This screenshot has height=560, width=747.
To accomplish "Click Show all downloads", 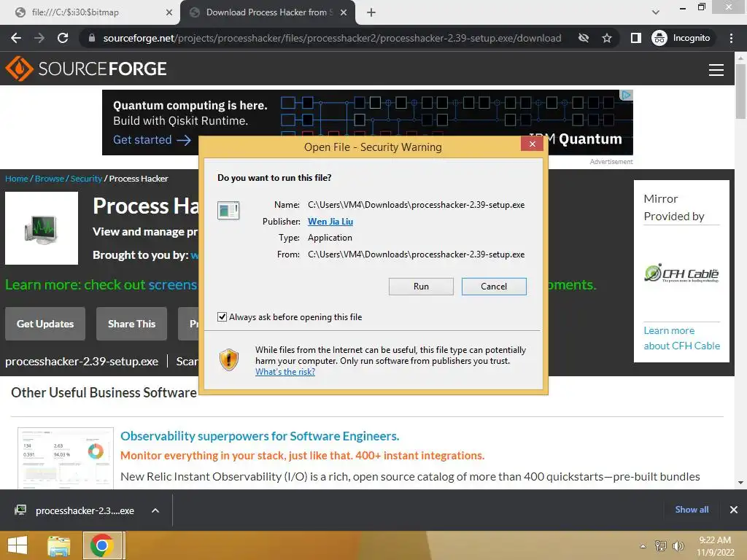I will click(692, 510).
